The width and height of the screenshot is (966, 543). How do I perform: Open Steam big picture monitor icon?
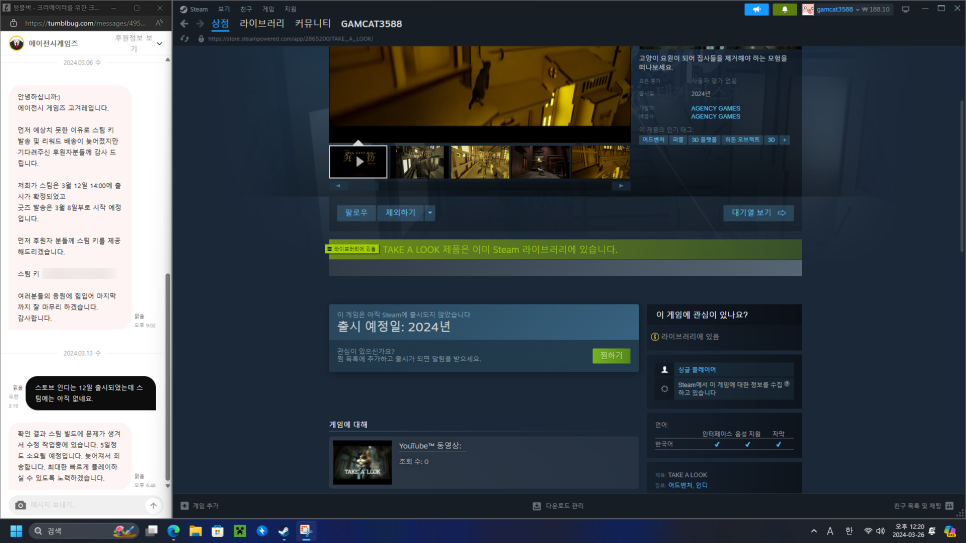(x=905, y=9)
